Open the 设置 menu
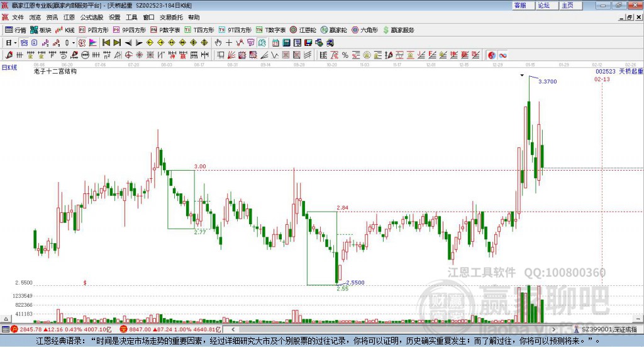 [x=114, y=17]
